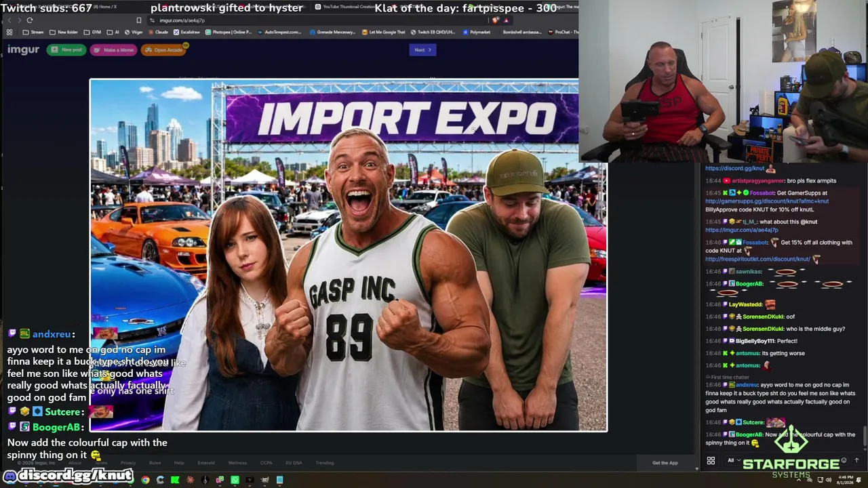Click the Import Expo thumbnail image
The width and height of the screenshot is (868, 488).
coord(348,255)
